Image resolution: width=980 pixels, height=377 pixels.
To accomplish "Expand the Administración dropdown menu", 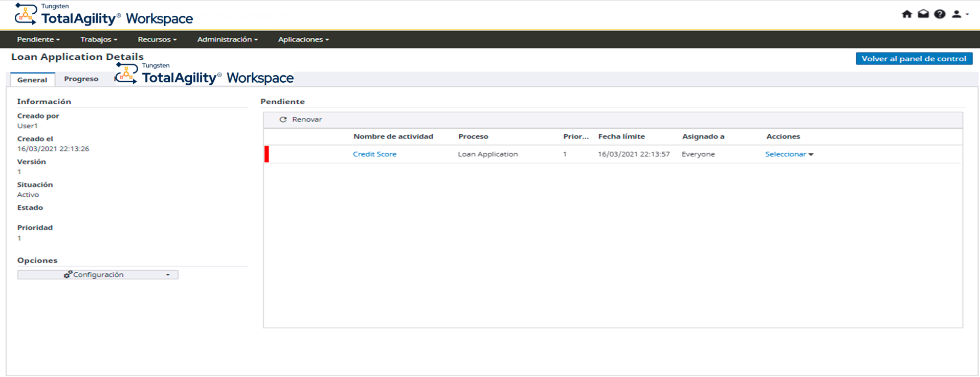I will (x=227, y=39).
